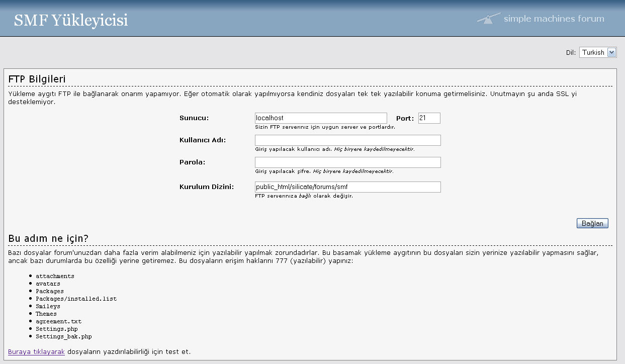The height and width of the screenshot is (364, 625).
Task: Click the hint text under Kullanıcı Adı field
Action: [335, 149]
